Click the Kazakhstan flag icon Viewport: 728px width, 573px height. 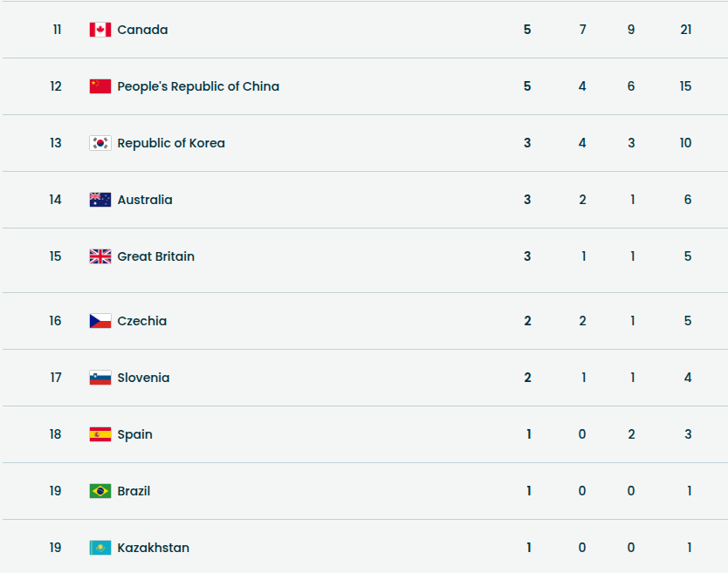[100, 548]
